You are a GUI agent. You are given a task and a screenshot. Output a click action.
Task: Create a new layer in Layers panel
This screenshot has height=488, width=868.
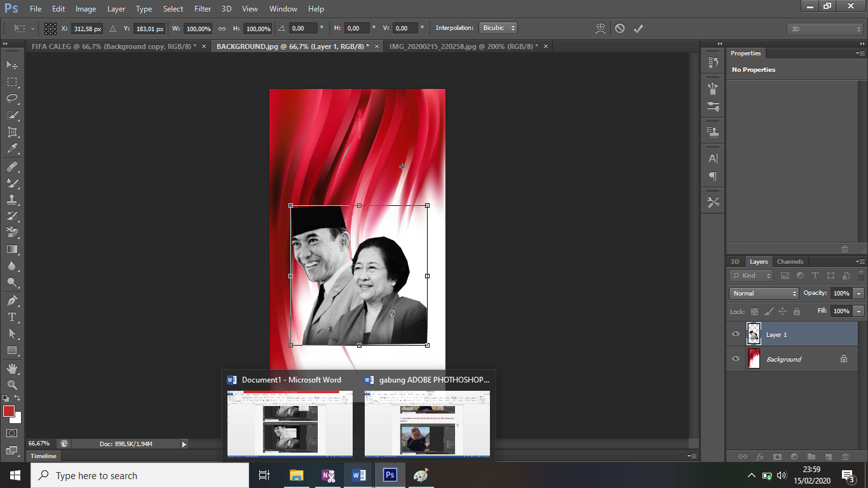pyautogui.click(x=828, y=456)
